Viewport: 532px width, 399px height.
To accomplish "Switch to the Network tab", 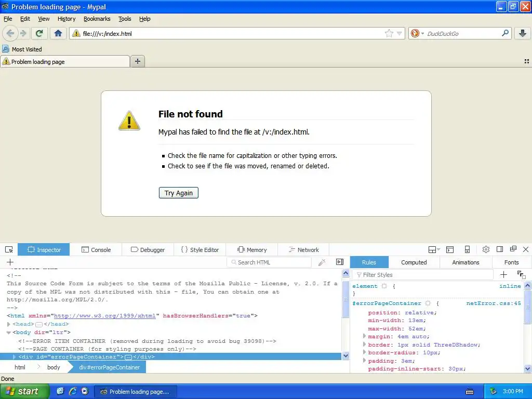I will (x=303, y=250).
